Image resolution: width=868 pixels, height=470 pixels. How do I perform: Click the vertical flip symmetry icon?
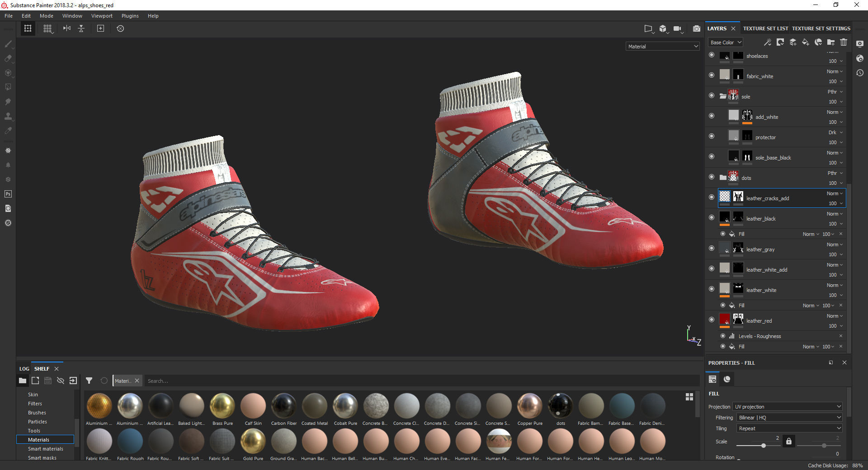pos(81,28)
